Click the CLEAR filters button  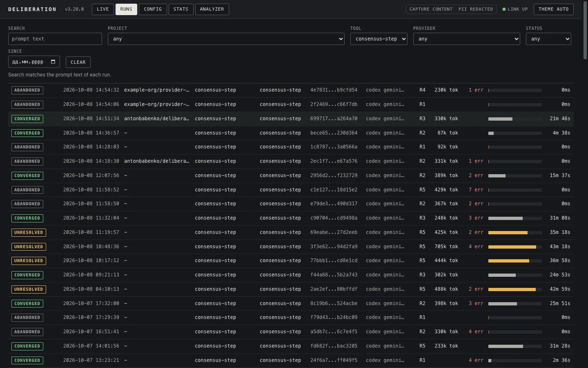pyautogui.click(x=78, y=62)
